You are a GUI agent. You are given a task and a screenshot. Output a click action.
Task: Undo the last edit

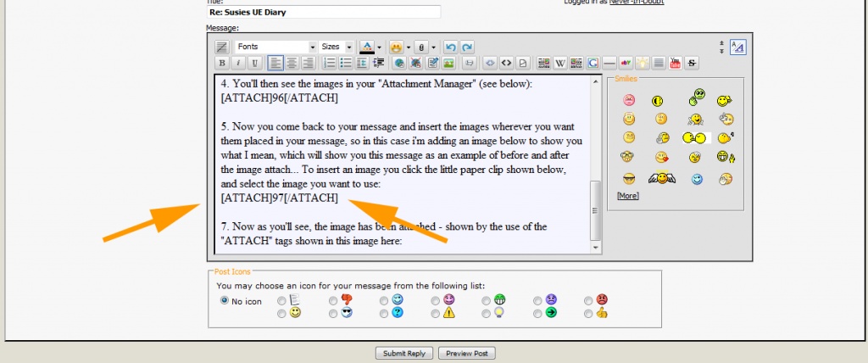pyautogui.click(x=451, y=47)
